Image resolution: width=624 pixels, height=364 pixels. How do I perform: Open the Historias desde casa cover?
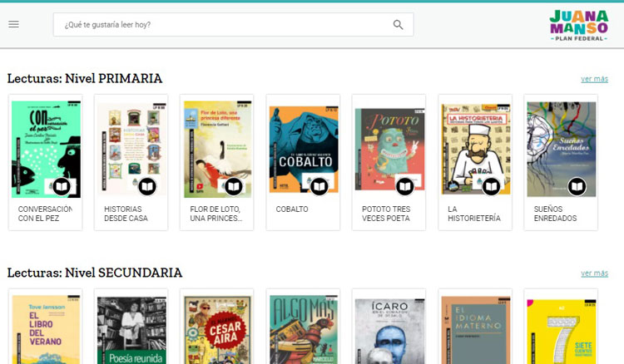[x=131, y=149]
